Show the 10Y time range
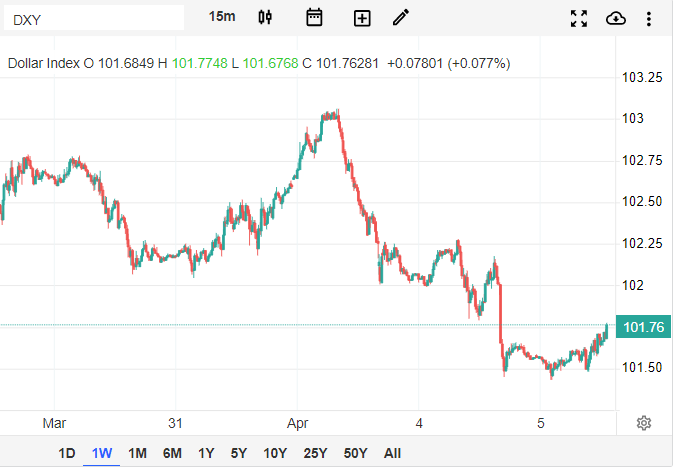This screenshot has width=675, height=471. point(275,453)
